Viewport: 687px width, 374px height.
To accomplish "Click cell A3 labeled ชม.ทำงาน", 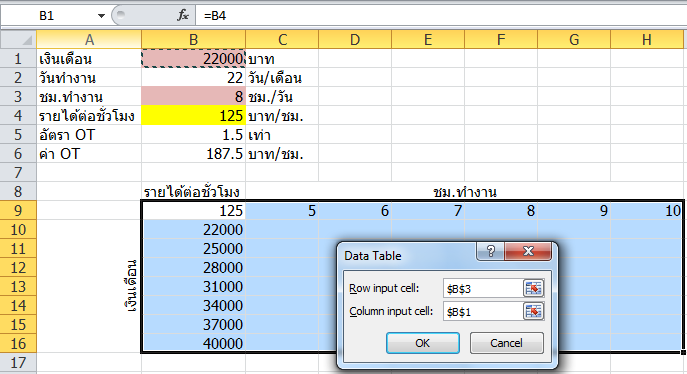I will pyautogui.click(x=89, y=96).
